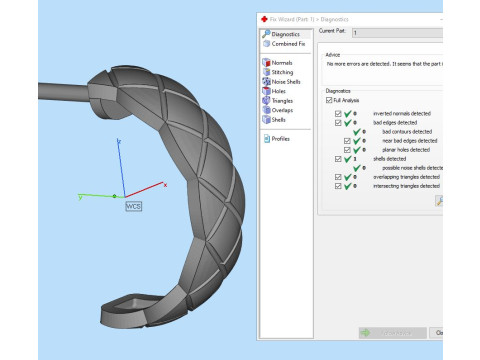Open the Overlaps fixing page
The width and height of the screenshot is (480, 360).
point(278,110)
